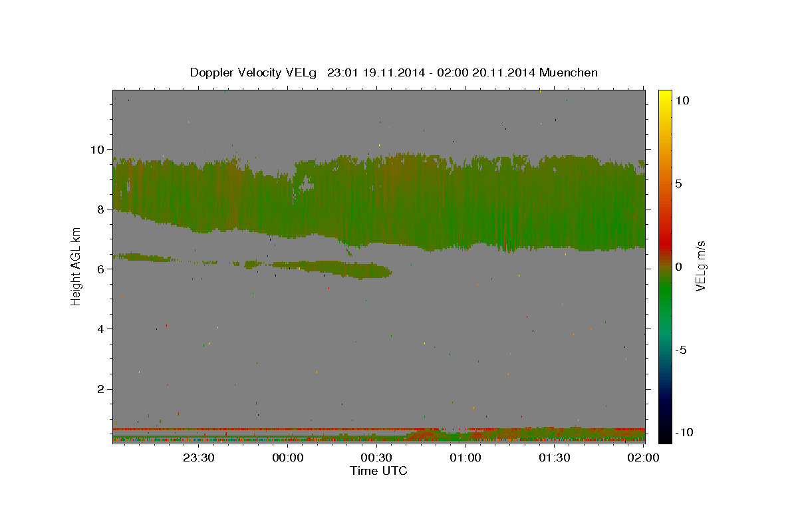Click the colorbar value -5 label
This screenshot has height=532, width=798.
pos(681,350)
